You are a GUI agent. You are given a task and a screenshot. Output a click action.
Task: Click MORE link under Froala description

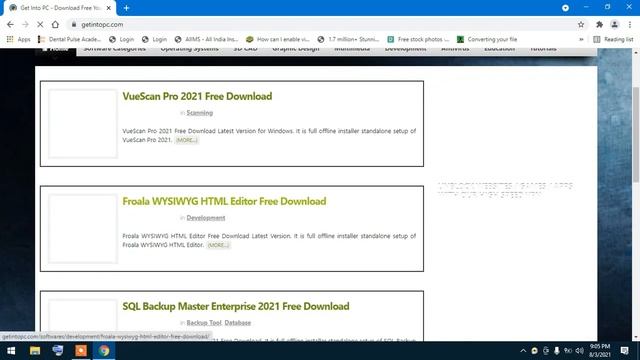(x=218, y=245)
